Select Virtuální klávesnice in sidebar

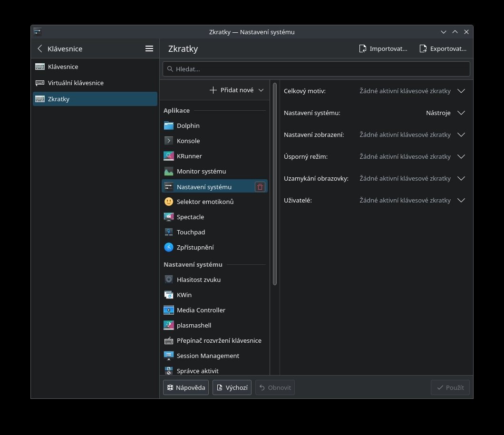pos(76,83)
